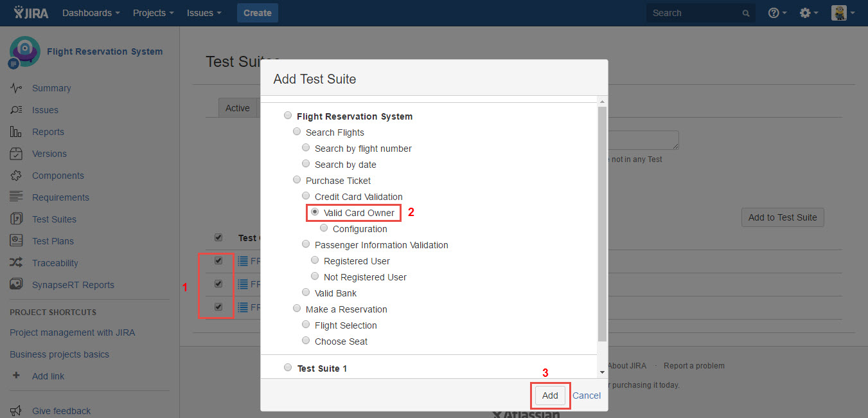This screenshot has width=868, height=418.
Task: Click the dialog's vertical scrollbar
Action: pyautogui.click(x=602, y=224)
